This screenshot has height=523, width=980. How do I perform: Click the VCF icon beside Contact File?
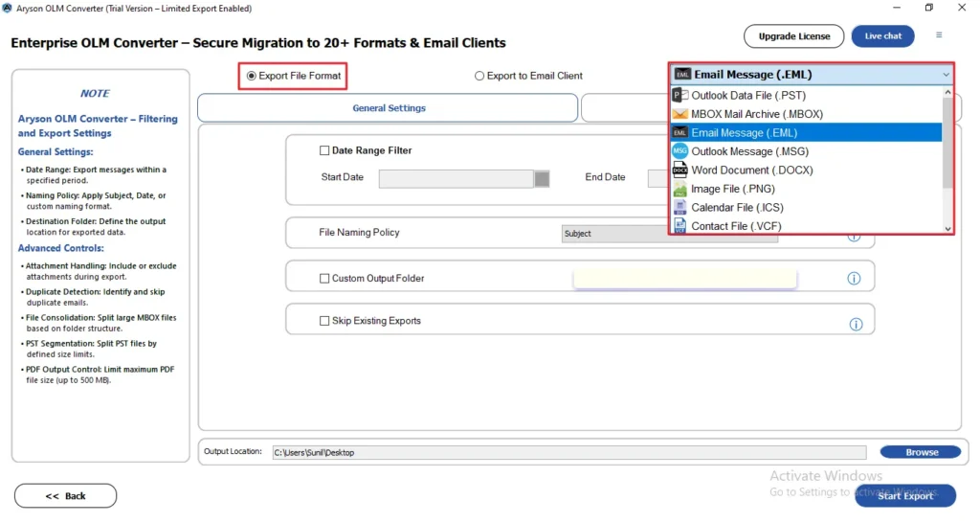tap(680, 225)
